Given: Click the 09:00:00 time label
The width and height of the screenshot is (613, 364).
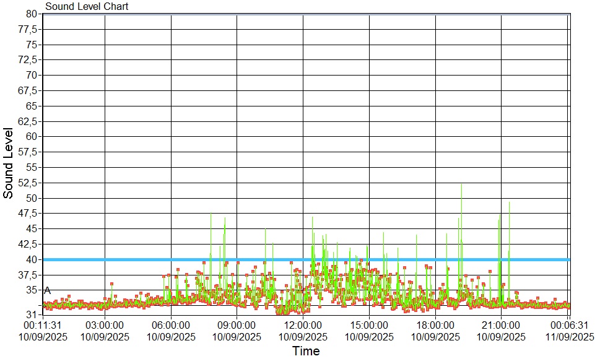Looking at the screenshot, I should (x=237, y=324).
